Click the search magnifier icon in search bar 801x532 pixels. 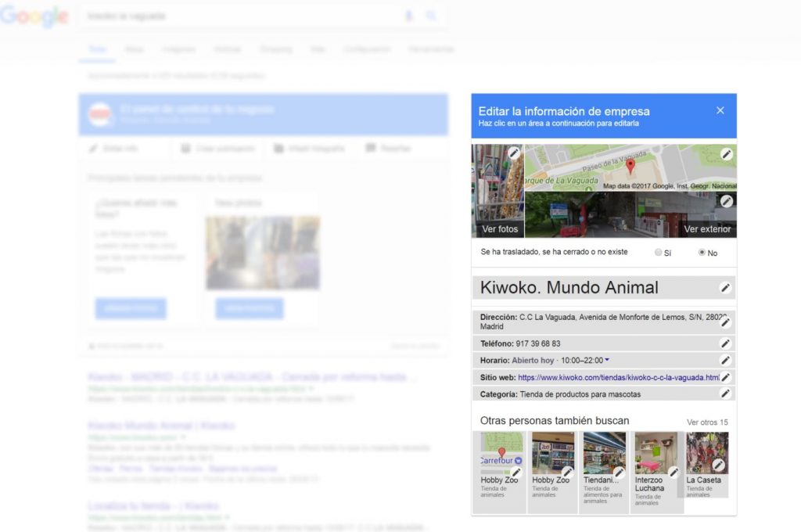431,16
